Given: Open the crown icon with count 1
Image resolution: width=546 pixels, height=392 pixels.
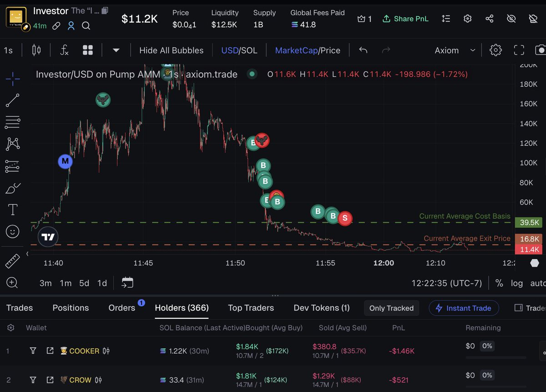Looking at the screenshot, I should 365,19.
